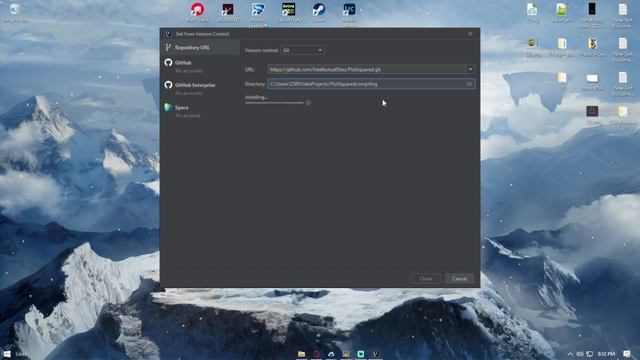640x360 pixels.
Task: Click into the Directory path field
Action: click(366, 84)
